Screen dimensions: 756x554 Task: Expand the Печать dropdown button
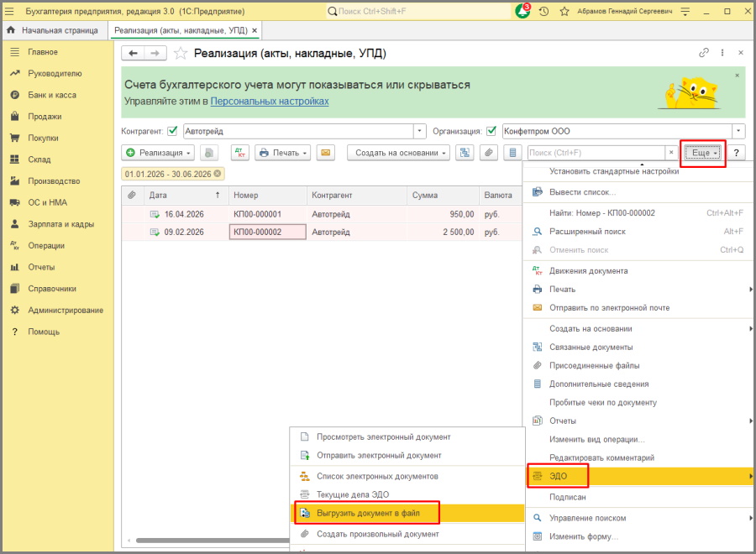point(283,153)
